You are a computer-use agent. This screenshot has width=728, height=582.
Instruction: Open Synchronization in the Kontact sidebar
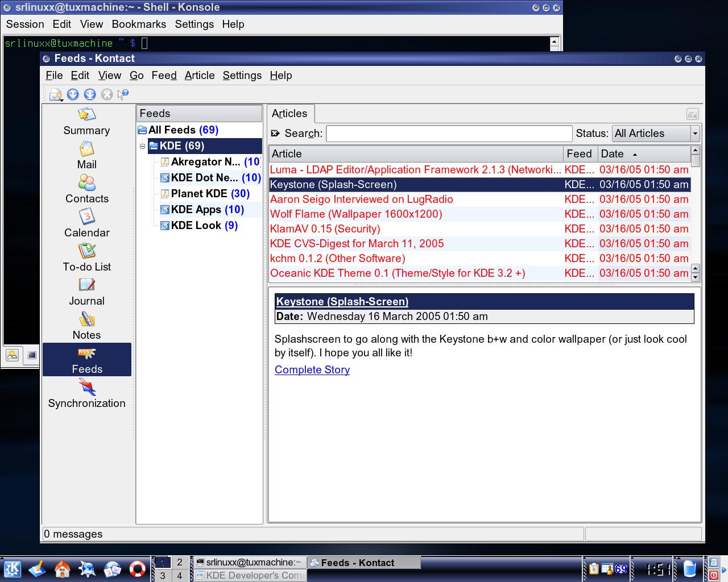pyautogui.click(x=86, y=394)
